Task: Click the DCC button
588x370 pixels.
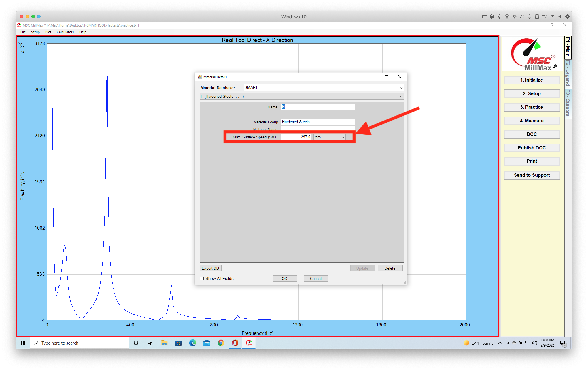Action: [532, 134]
